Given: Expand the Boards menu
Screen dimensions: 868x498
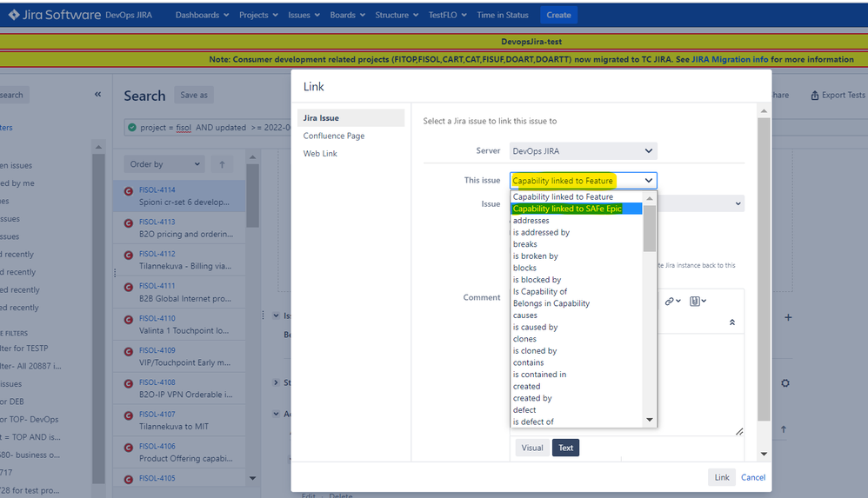Looking at the screenshot, I should (x=348, y=15).
